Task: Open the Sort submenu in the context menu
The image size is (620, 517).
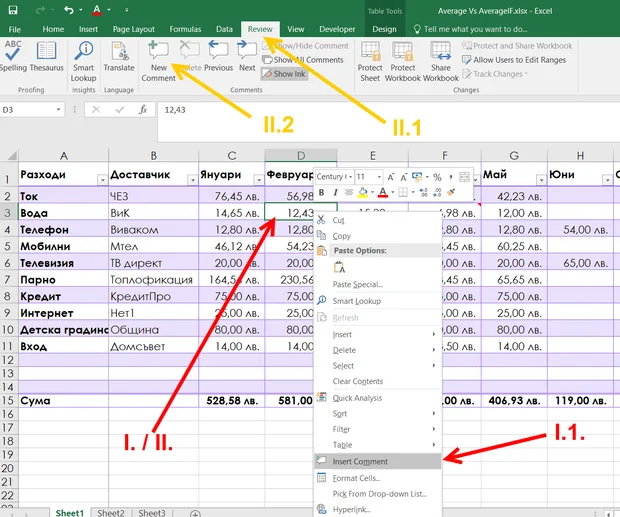Action: 378,414
